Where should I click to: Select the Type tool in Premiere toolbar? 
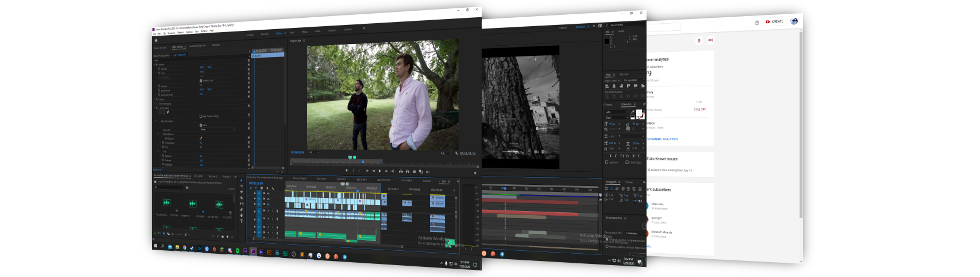pyautogui.click(x=242, y=221)
